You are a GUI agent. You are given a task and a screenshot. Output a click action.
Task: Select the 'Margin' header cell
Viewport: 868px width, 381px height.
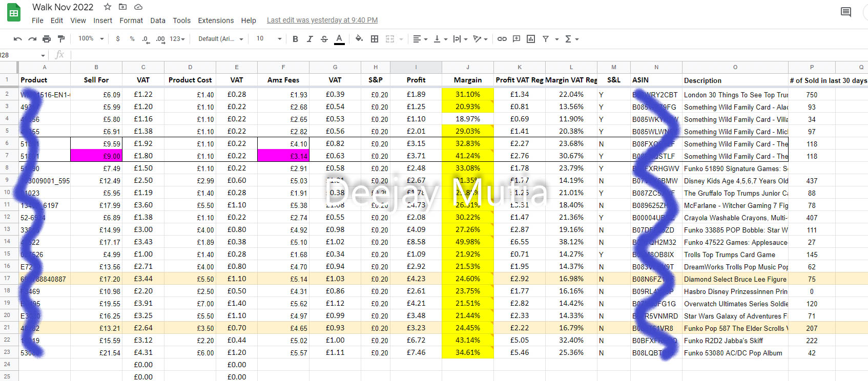468,80
